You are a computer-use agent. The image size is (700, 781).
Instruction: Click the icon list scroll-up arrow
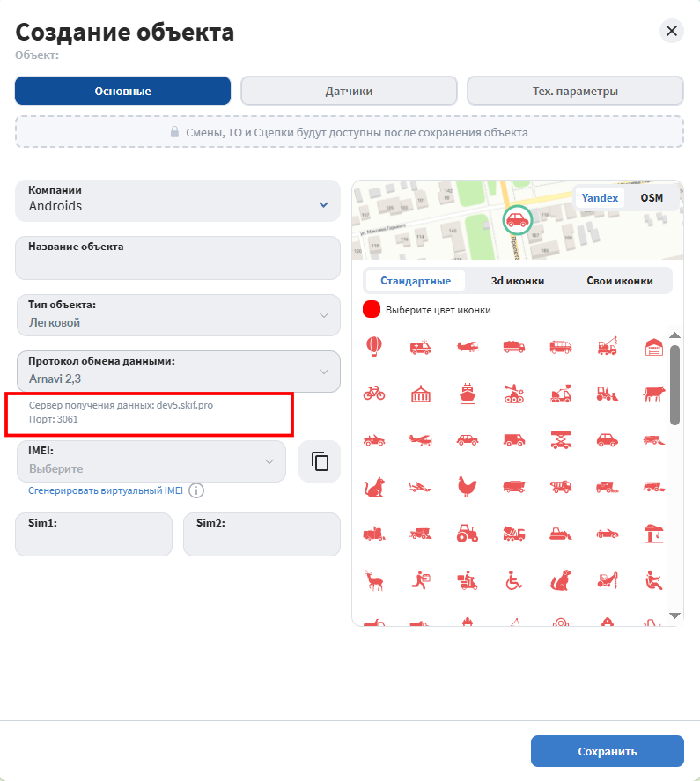tap(674, 335)
